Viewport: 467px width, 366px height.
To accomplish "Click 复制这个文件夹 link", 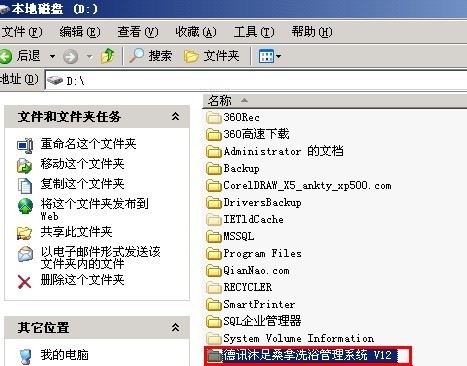I will click(82, 184).
